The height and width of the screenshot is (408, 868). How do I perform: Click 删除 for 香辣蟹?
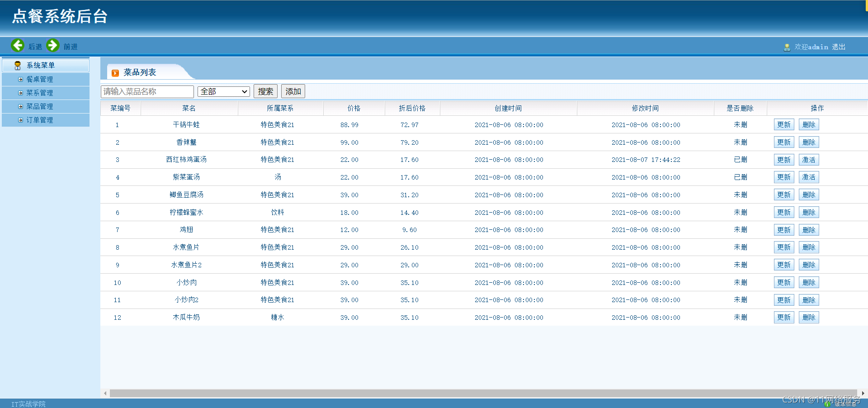809,142
